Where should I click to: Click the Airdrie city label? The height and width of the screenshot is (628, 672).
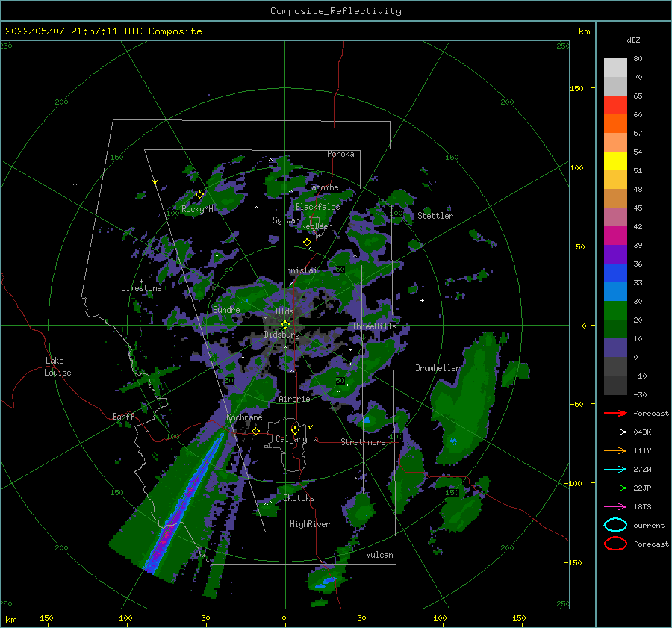coord(294,399)
